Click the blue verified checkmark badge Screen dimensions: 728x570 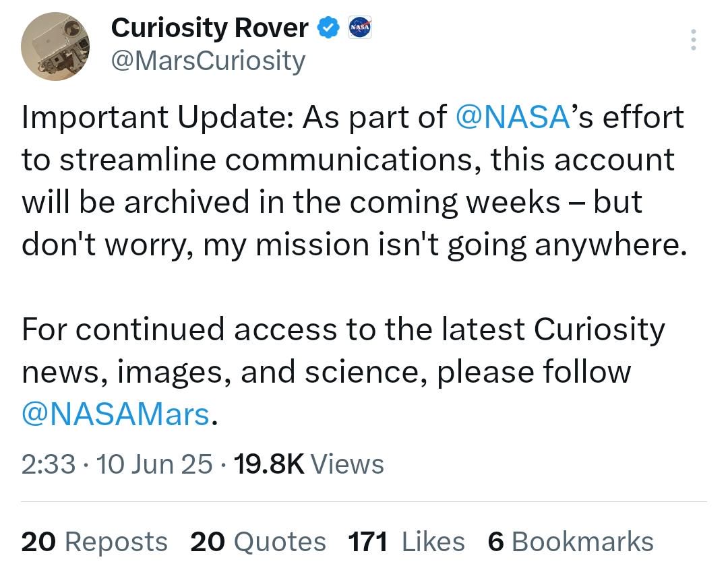pyautogui.click(x=328, y=28)
